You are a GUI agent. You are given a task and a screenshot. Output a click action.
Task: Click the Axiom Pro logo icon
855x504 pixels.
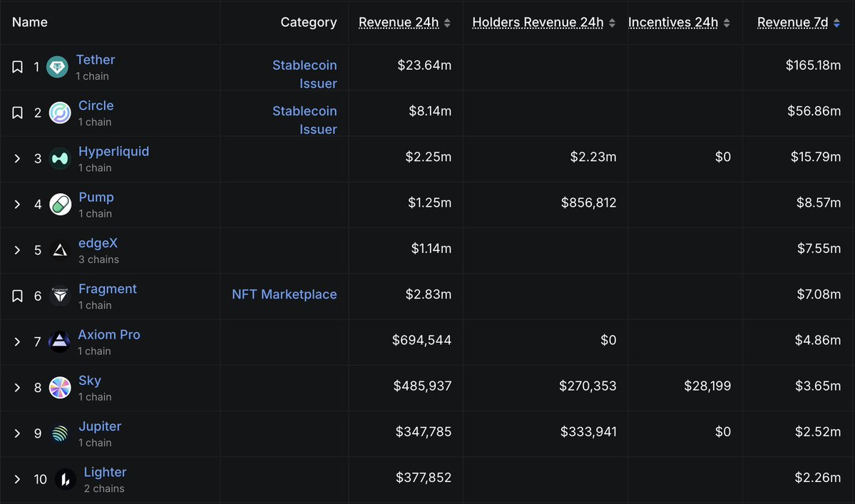coord(59,341)
